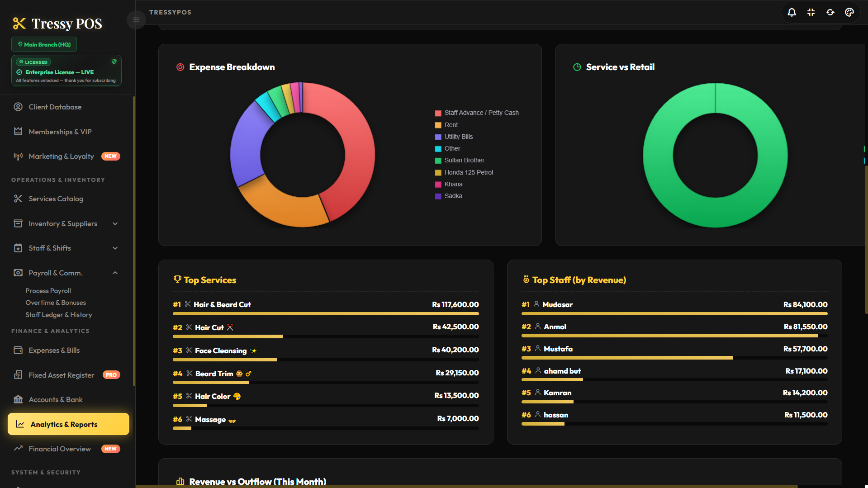
Task: Toggle the Honda 125 Petrol legend swatch
Action: point(438,172)
